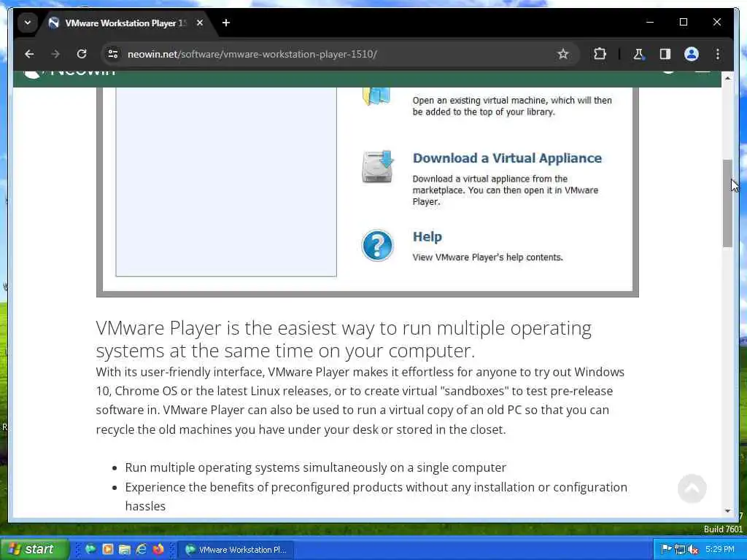Click 'Experience the benefits of preconfigured products' bullet
Image resolution: width=747 pixels, height=560 pixels.
pos(376,496)
